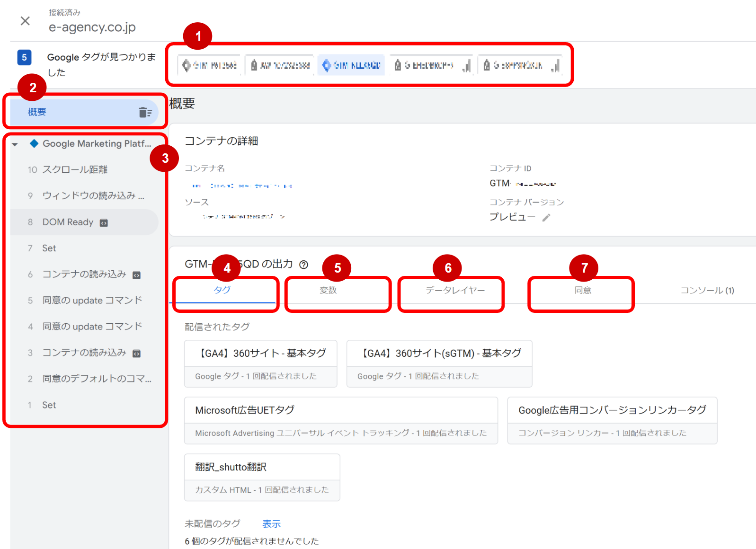Click the 表示 link for unfired tags
Viewport: 756px width, 549px height.
coord(272,524)
